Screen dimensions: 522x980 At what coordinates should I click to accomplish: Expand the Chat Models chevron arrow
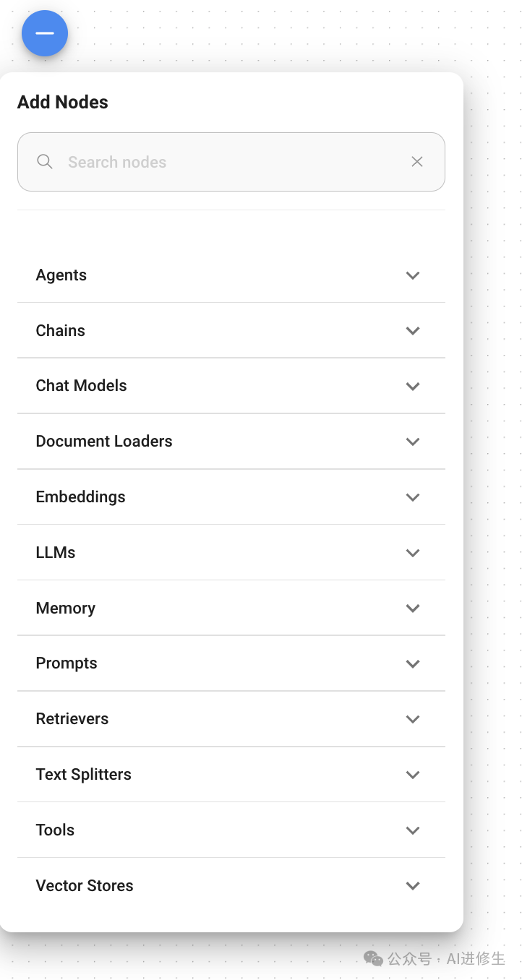click(413, 387)
